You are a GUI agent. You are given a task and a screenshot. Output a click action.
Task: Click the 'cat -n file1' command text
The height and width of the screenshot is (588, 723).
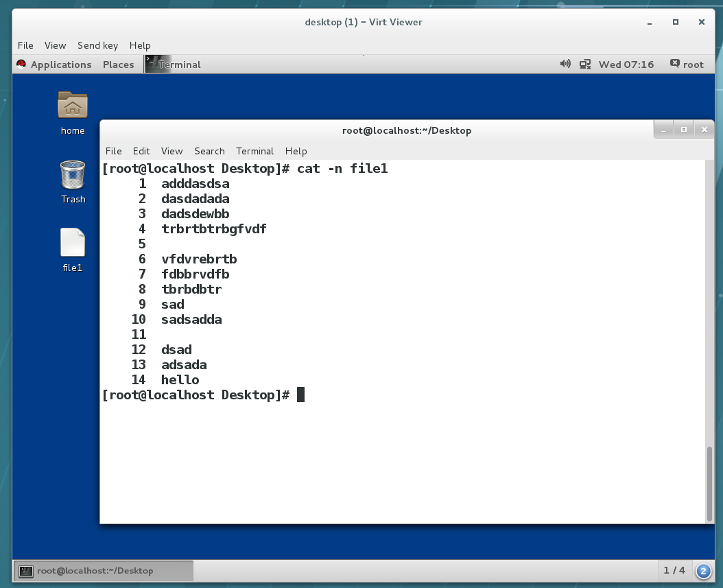click(x=342, y=169)
